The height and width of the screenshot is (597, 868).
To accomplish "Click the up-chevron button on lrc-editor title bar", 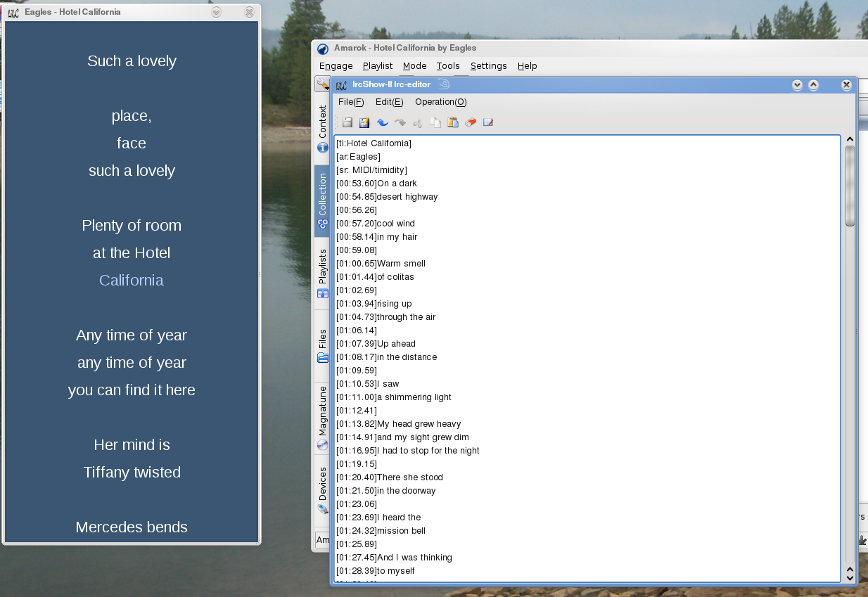I will tap(814, 85).
